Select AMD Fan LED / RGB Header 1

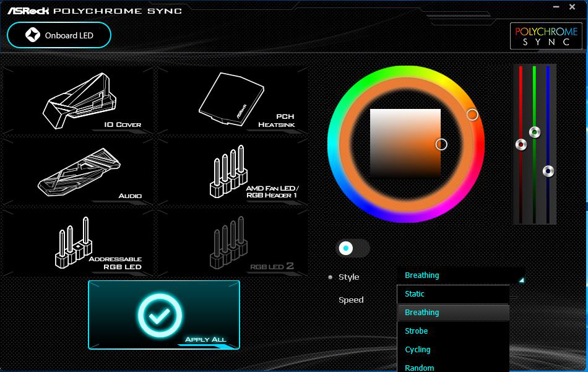click(x=233, y=171)
